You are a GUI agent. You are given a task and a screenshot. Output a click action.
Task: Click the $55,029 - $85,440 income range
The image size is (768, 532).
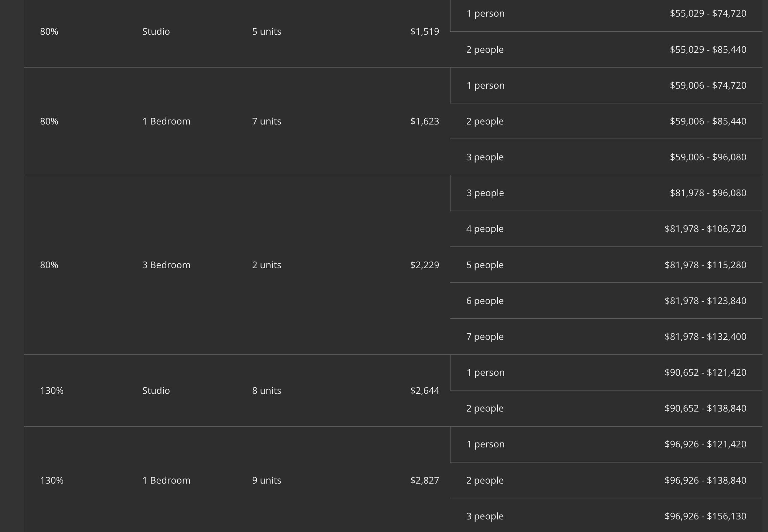[708, 50]
